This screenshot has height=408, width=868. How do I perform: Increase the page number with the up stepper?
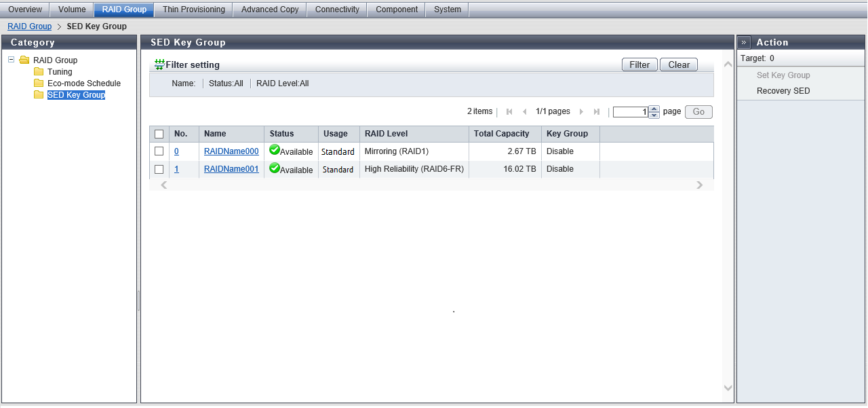pos(654,109)
